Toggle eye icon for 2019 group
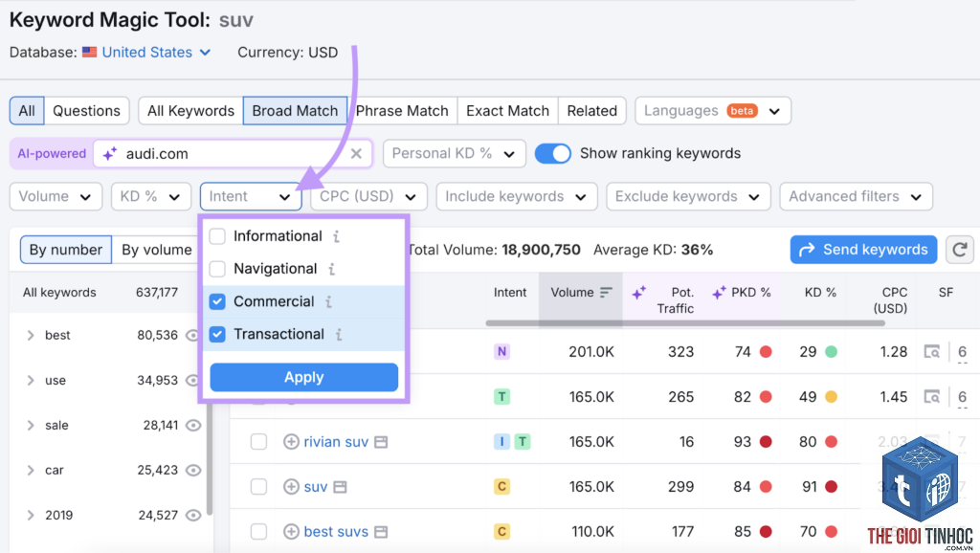Screen dimensions: 980x553 pos(193,516)
